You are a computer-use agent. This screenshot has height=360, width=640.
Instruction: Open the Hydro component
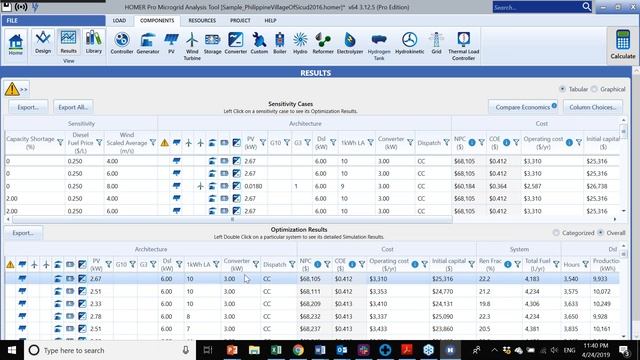click(300, 43)
